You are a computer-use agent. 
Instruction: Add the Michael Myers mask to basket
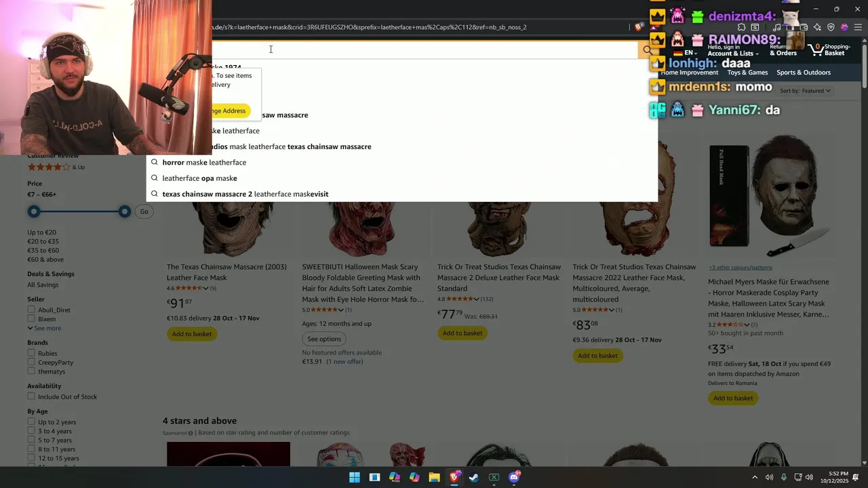(x=733, y=398)
